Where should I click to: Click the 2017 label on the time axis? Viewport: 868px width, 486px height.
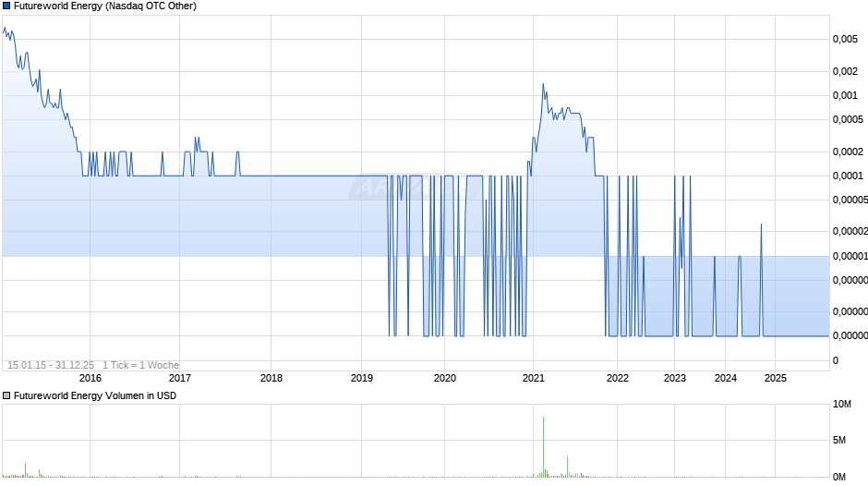(x=180, y=378)
